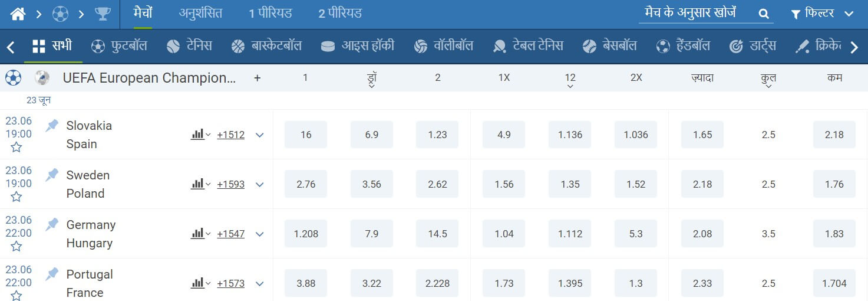Image resolution: width=868 pixels, height=301 pixels.
Task: Go to the home icon in breadcrumb
Action: (x=18, y=14)
